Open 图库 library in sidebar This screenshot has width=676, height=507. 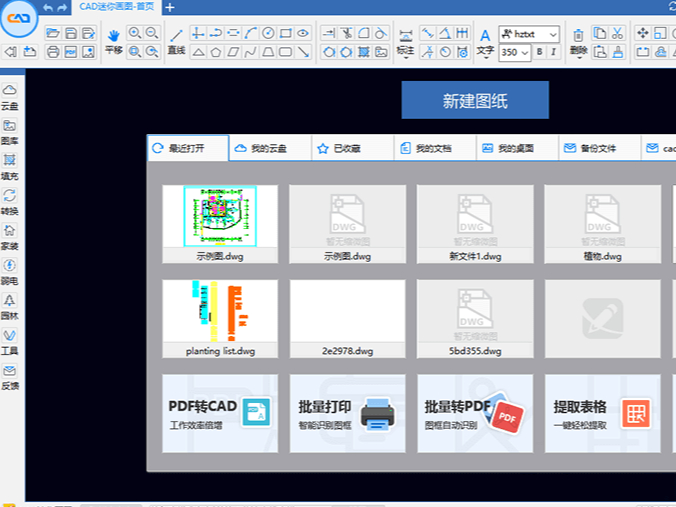[10, 132]
